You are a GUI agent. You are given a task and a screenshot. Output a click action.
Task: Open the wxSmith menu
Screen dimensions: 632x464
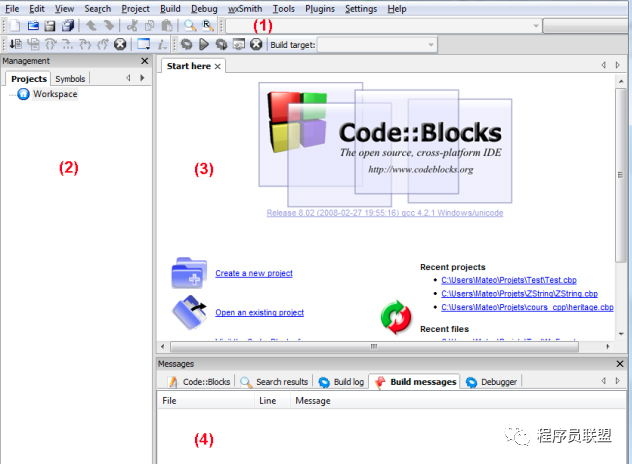(x=245, y=8)
